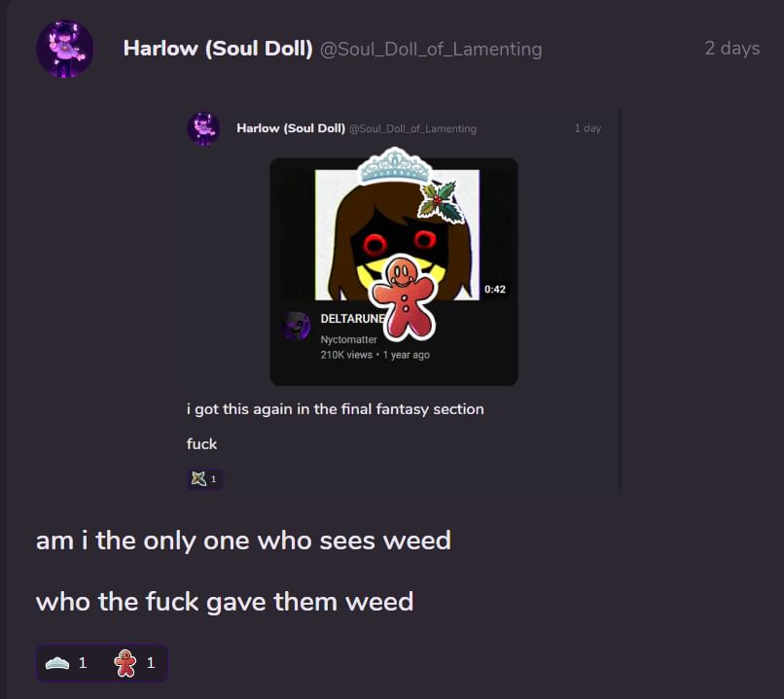The image size is (784, 699).
Task: Click the 0:42 video duration badge
Action: 494,290
